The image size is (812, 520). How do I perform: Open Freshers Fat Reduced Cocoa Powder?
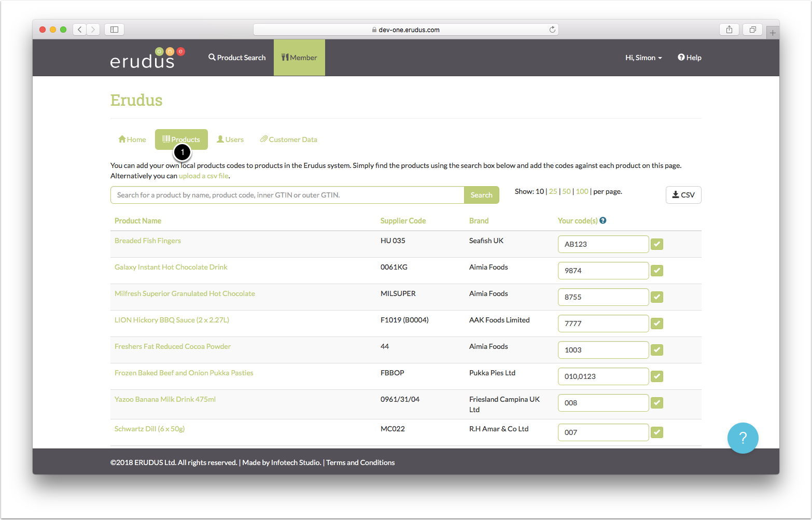click(173, 346)
